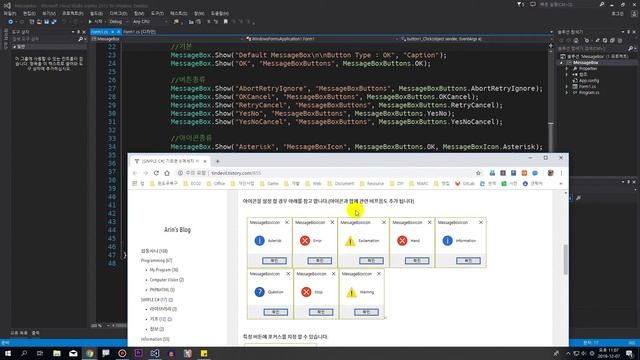Screen dimensions: 640x360
Task: Open the Document bookmarks folder
Action: [341, 184]
